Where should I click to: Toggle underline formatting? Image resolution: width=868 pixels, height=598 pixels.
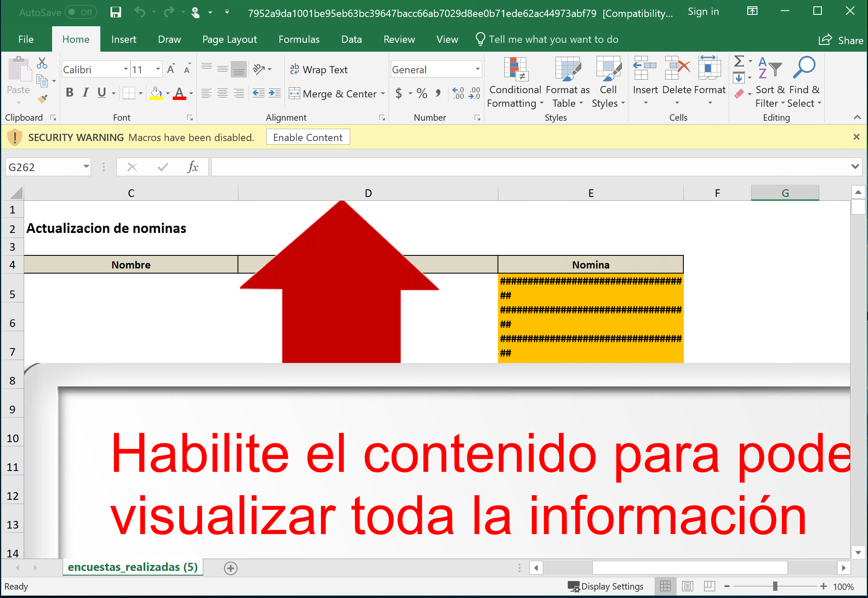click(x=102, y=93)
